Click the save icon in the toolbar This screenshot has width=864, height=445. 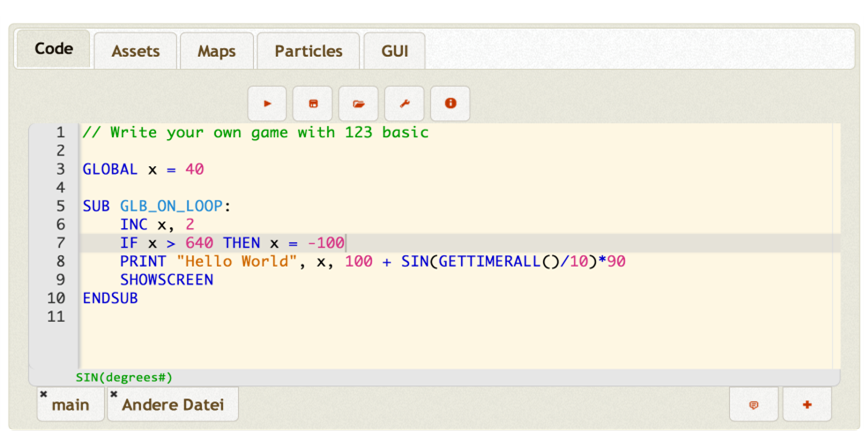(x=313, y=103)
